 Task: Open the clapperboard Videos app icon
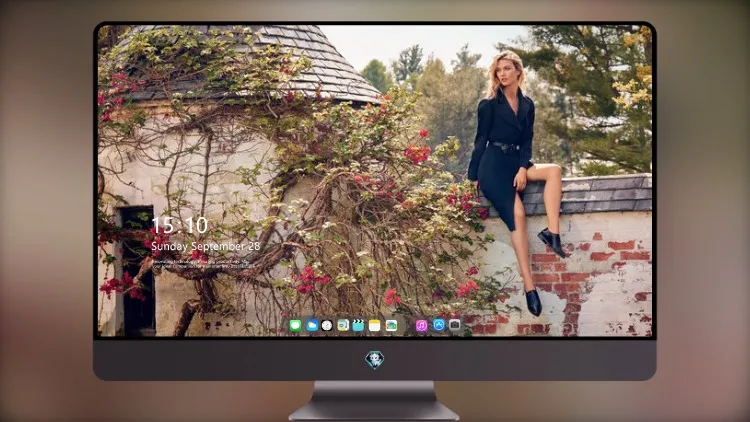click(x=358, y=326)
